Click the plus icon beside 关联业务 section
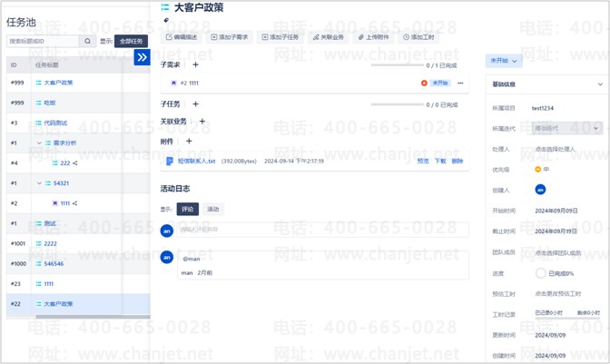 [x=202, y=122]
